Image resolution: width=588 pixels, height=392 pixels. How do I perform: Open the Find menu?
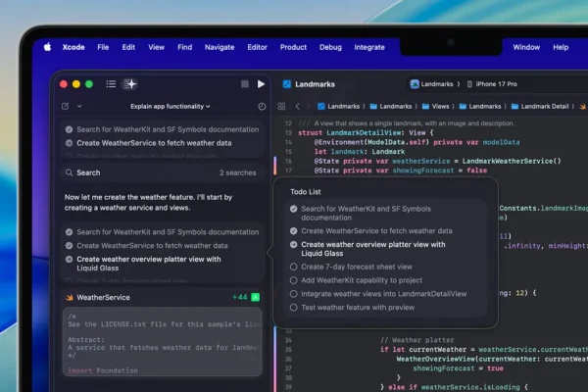click(x=185, y=47)
